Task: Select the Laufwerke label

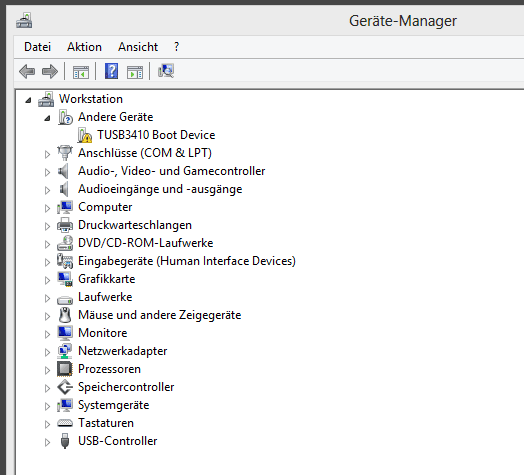Action: point(105,297)
